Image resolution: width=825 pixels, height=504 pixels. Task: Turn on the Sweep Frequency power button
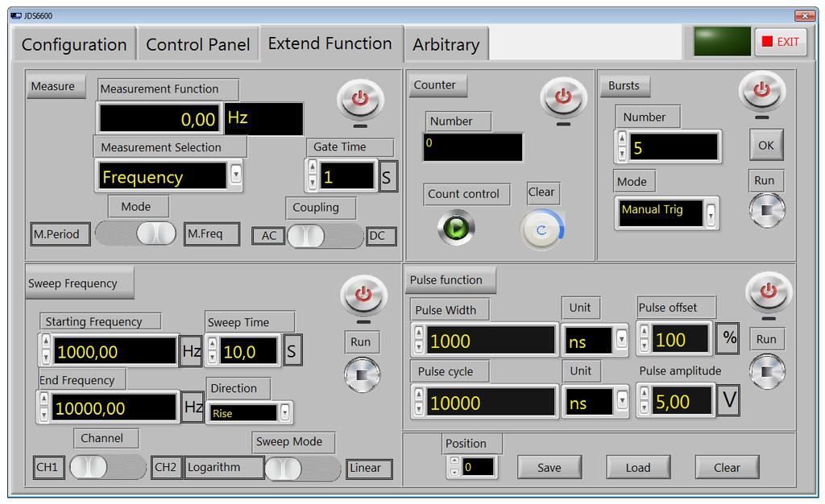click(x=363, y=295)
